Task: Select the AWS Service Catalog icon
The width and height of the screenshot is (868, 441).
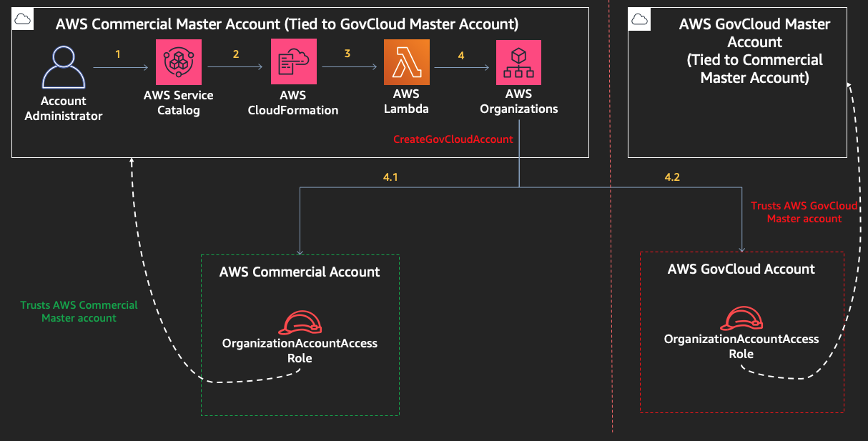Action: coord(178,64)
